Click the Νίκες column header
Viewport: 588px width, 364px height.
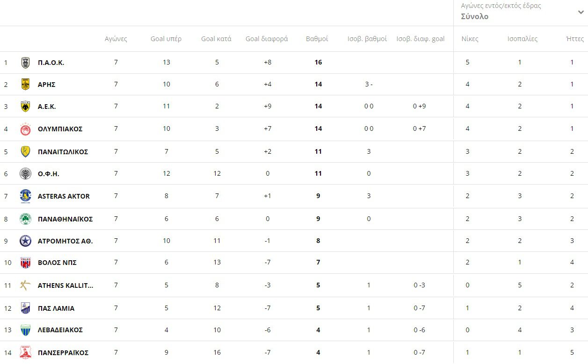click(x=470, y=39)
